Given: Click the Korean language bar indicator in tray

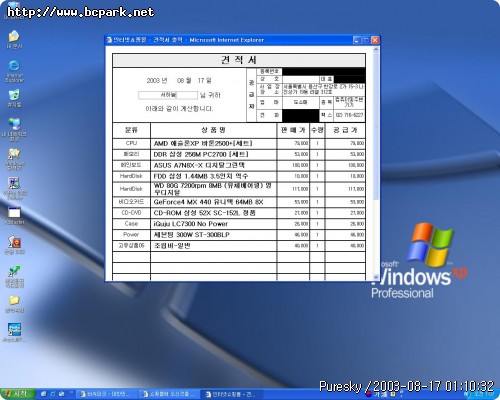Looking at the screenshot, I should tap(369, 395).
